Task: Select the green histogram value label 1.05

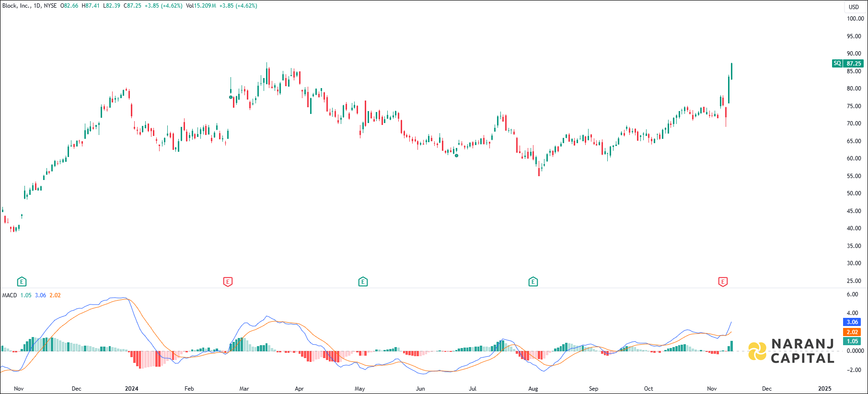Action: (852, 341)
